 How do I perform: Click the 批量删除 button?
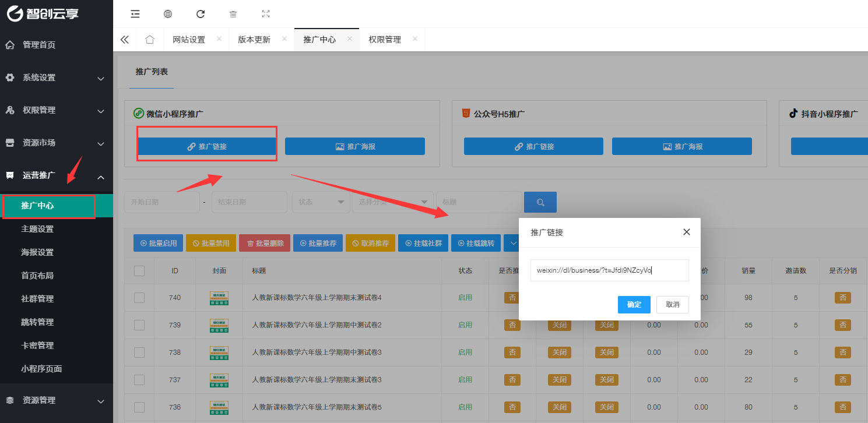(265, 243)
